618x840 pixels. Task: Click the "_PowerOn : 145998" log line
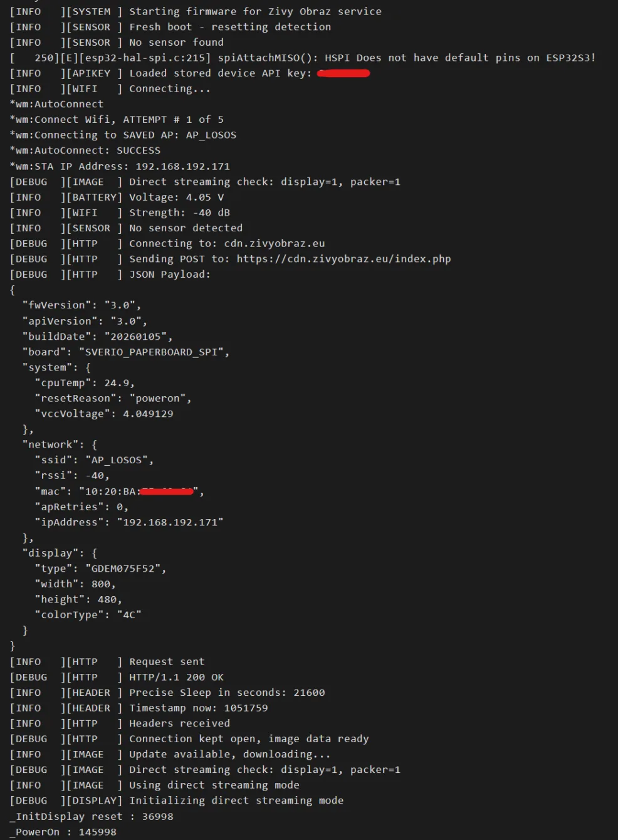(x=63, y=832)
